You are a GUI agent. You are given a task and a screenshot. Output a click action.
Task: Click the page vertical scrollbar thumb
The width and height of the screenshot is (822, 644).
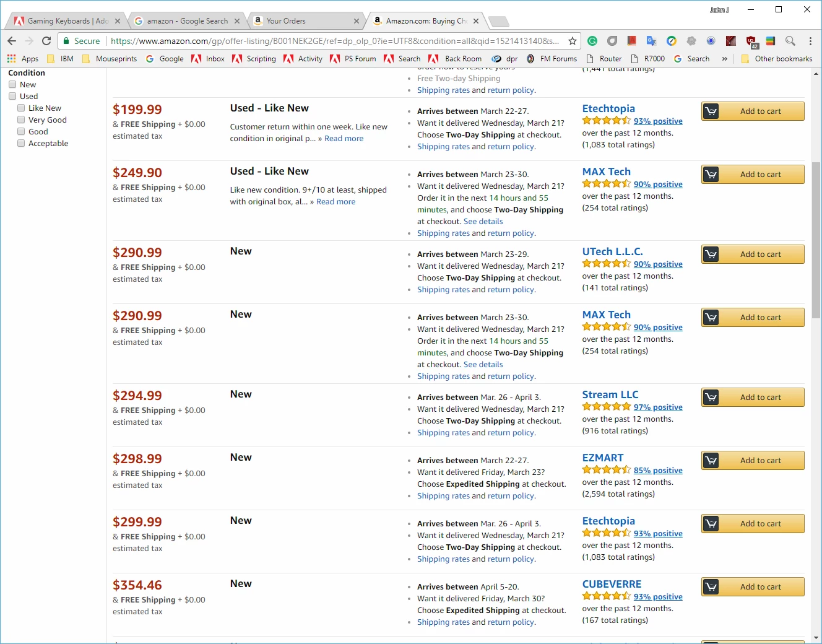pyautogui.click(x=816, y=240)
